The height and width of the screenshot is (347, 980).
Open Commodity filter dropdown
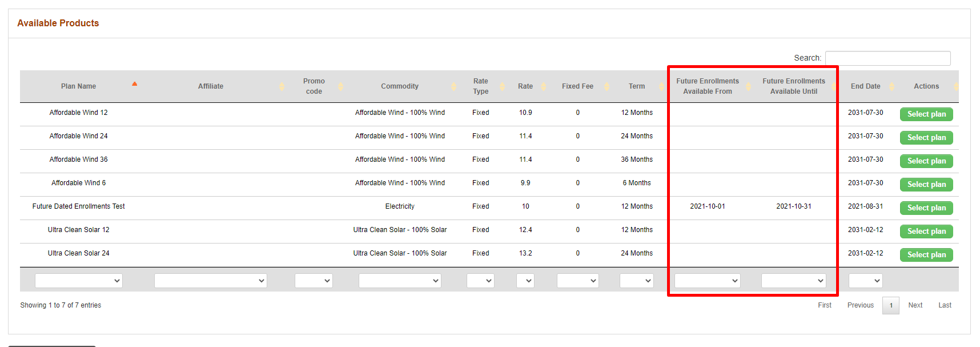coord(400,281)
